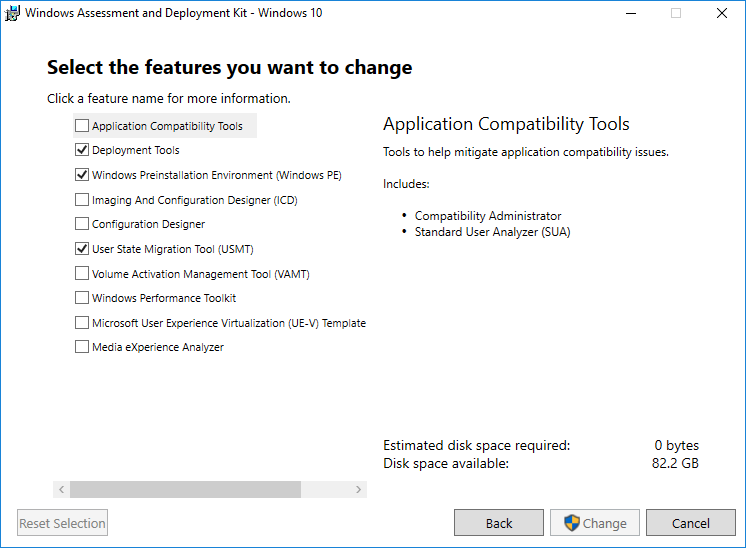The image size is (746, 548).
Task: Enable Volume Activation Management Tool checkbox
Action: (82, 273)
